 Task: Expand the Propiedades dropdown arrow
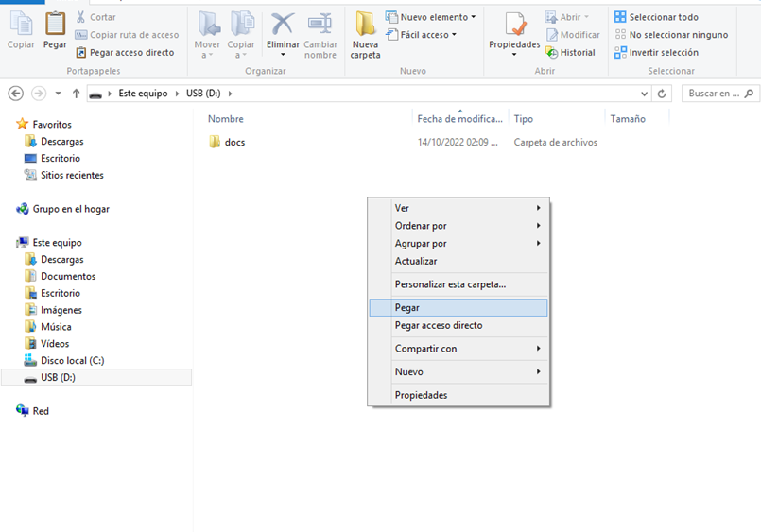[x=514, y=55]
